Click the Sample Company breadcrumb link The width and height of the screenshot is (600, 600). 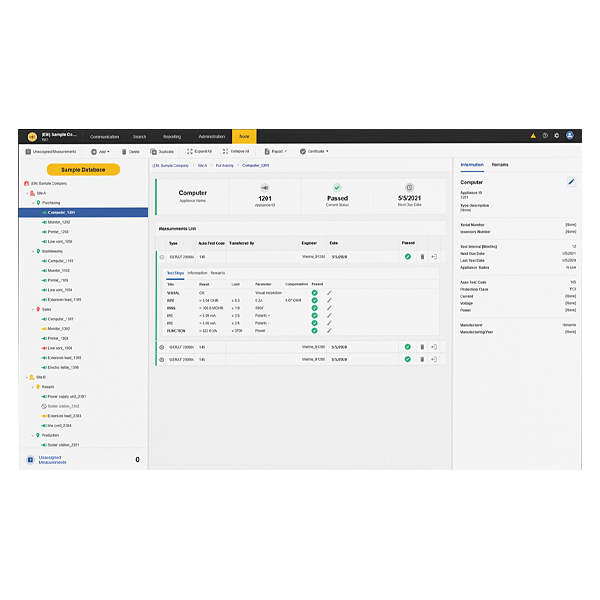pyautogui.click(x=171, y=166)
